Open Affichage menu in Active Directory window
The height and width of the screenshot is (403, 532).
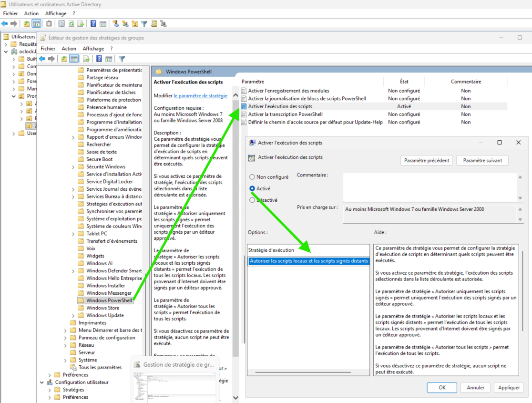click(x=55, y=14)
